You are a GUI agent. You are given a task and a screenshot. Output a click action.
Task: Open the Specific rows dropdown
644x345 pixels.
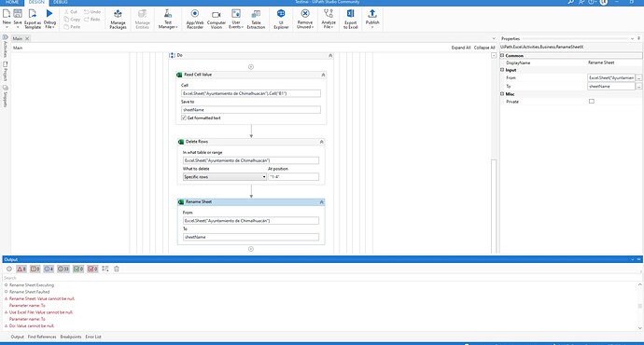(x=225, y=177)
